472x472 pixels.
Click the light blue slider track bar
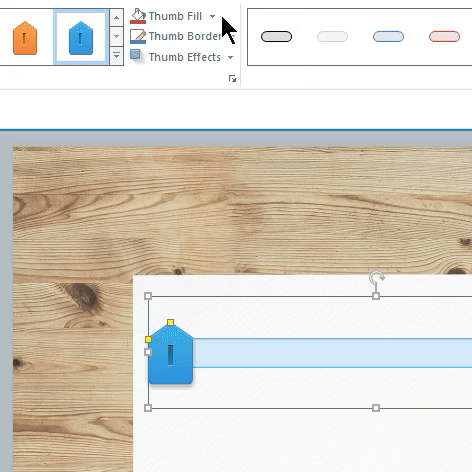click(x=332, y=353)
